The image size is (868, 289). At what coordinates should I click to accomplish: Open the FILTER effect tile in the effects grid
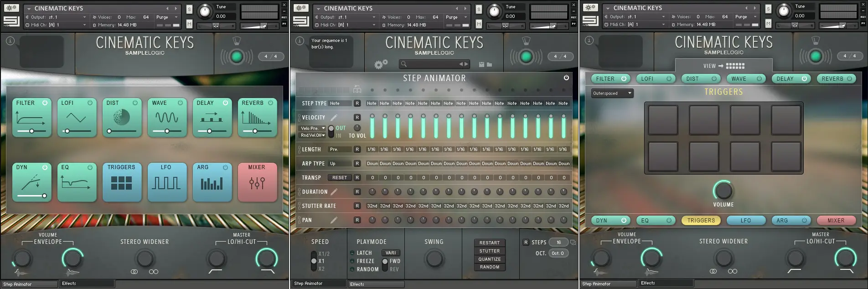(31, 118)
